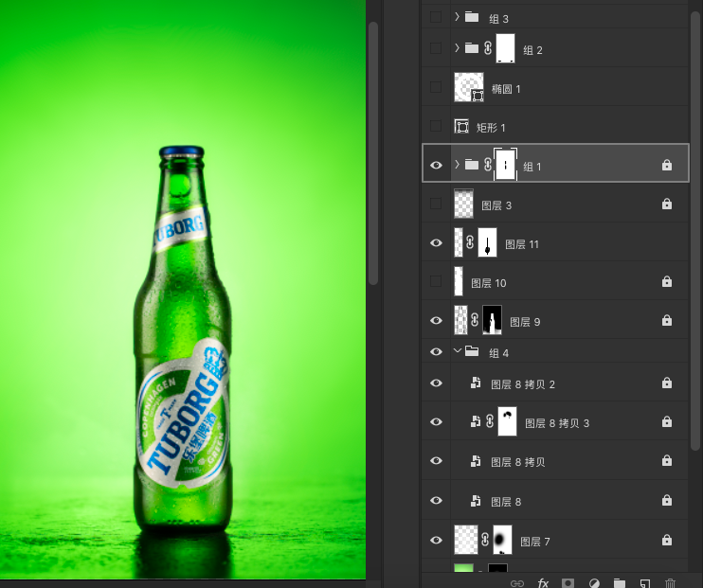Hide the 组 1 group via its eye icon
This screenshot has height=588, width=703.
(436, 165)
